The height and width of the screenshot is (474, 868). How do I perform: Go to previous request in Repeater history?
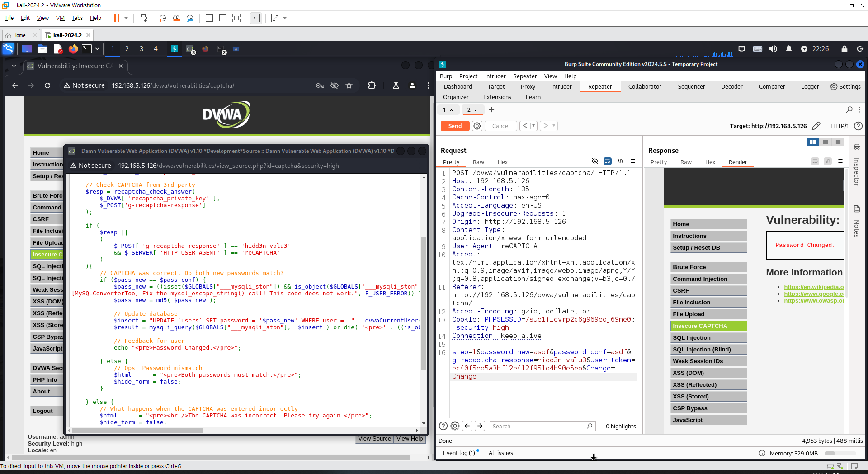(x=525, y=126)
